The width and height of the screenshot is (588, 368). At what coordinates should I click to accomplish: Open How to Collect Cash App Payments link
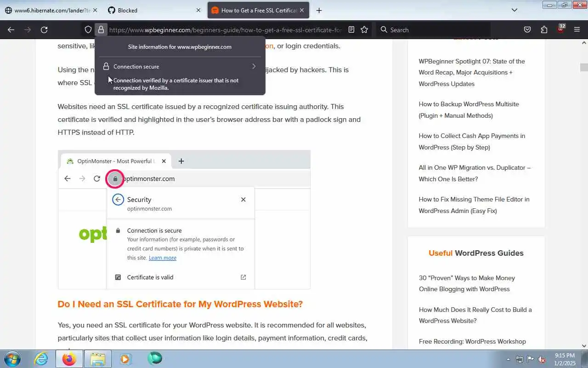point(472,141)
